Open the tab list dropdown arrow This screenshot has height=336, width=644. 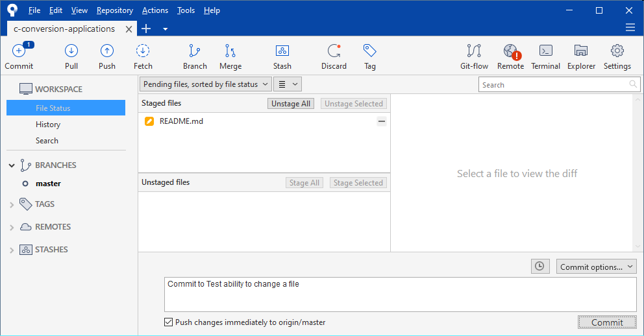click(165, 29)
